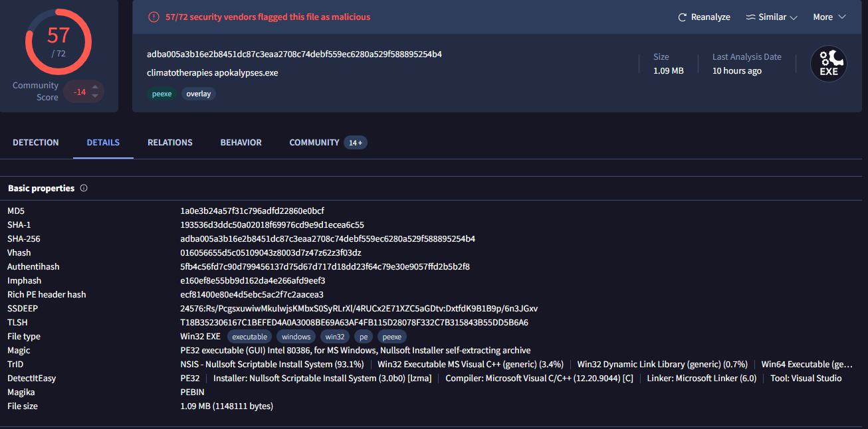The height and width of the screenshot is (429, 868).
Task: Click the NSIS Nullsoft 93.1% TrID entry
Action: [x=272, y=365]
